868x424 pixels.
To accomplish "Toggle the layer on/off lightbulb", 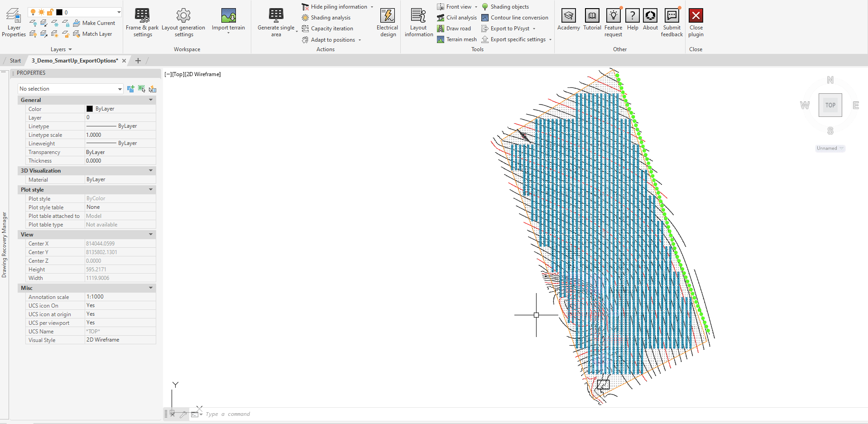I will (x=33, y=12).
